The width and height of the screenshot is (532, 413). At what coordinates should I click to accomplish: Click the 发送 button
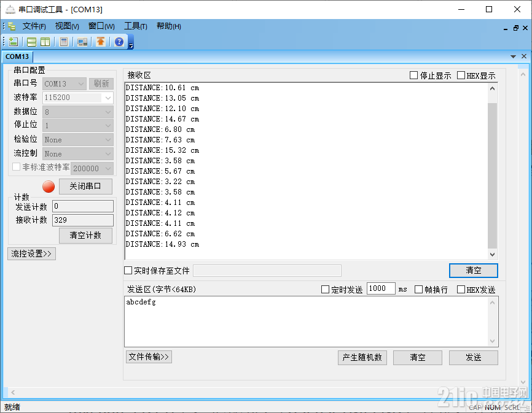[x=473, y=357]
